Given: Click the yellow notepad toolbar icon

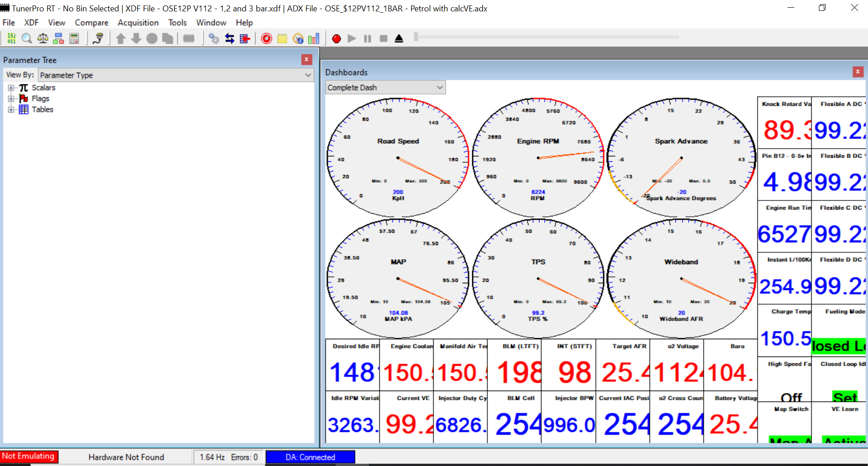Looking at the screenshot, I should 282,39.
